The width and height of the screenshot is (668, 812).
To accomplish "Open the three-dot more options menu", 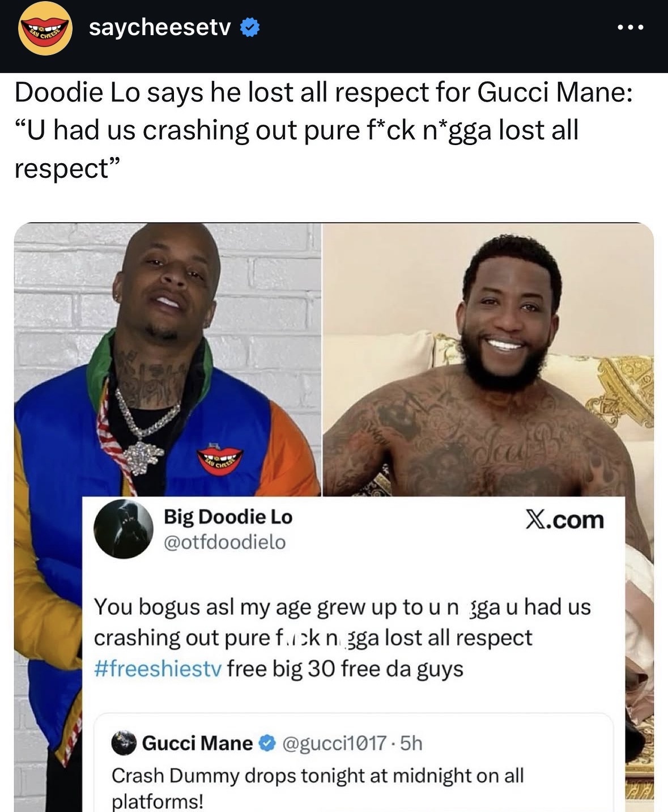I will tap(631, 27).
